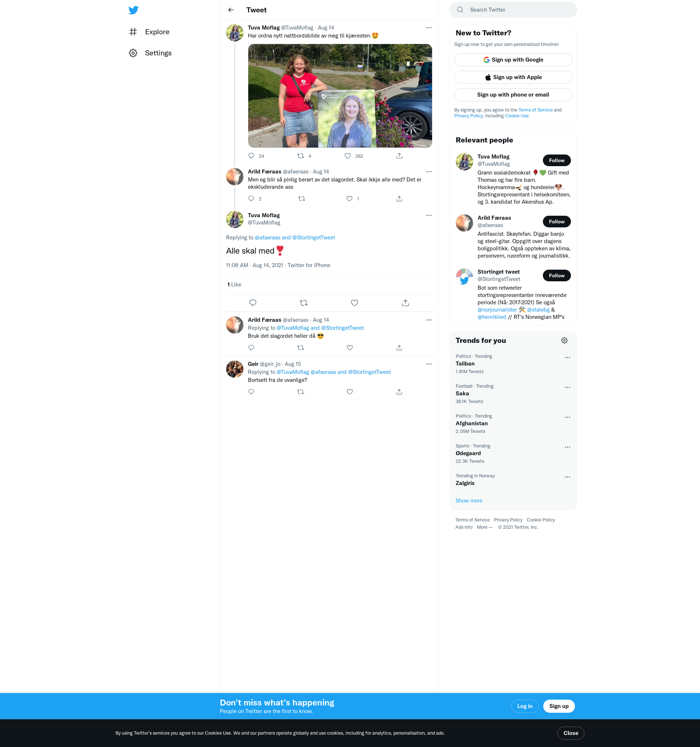
Task: Sign up with phone or email
Action: pos(513,95)
